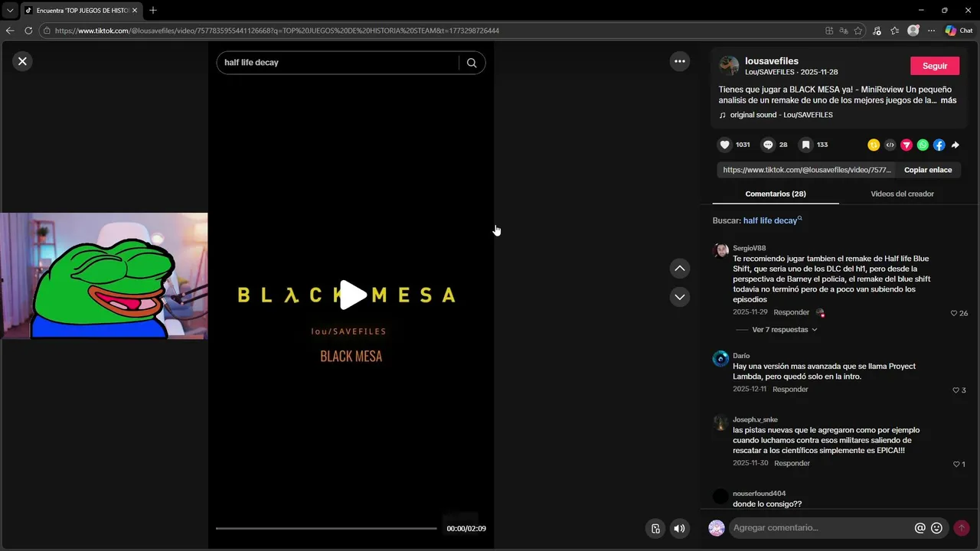Switch to the Comentarios (28) tab

point(776,194)
